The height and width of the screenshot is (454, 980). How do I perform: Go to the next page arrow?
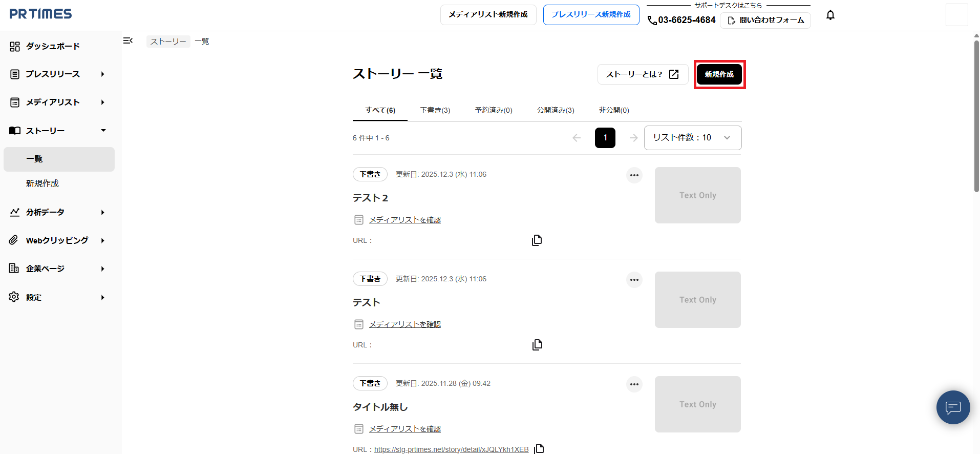633,138
